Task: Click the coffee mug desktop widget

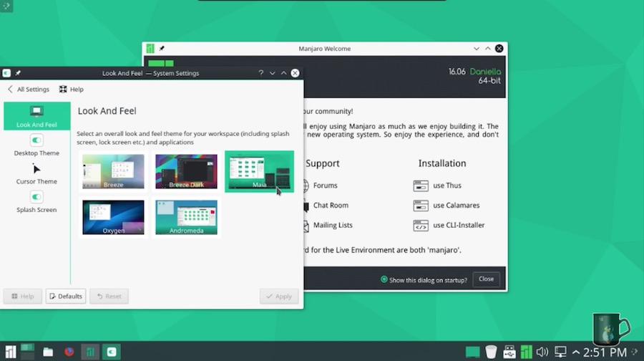Action: coord(610,329)
